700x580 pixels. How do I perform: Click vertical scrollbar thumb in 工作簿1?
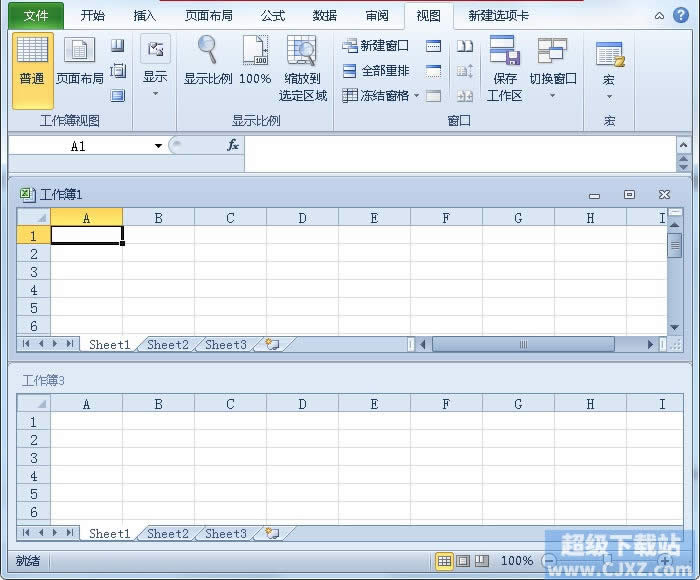coord(675,245)
